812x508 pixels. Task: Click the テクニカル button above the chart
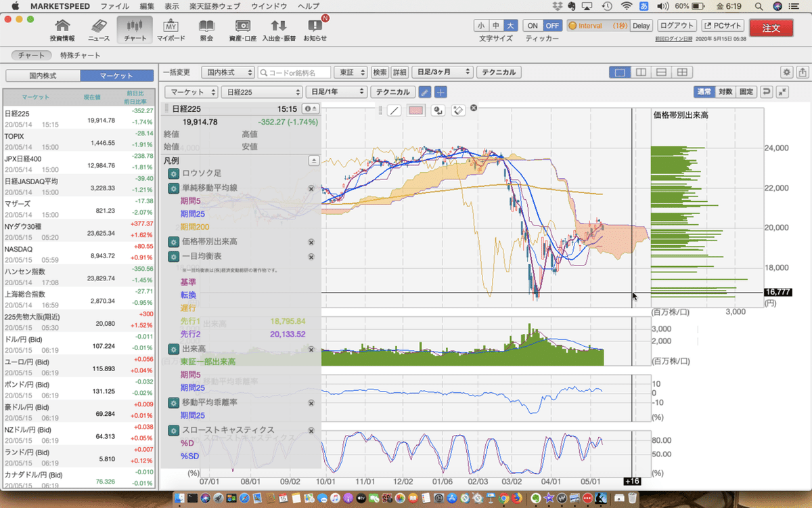392,91
